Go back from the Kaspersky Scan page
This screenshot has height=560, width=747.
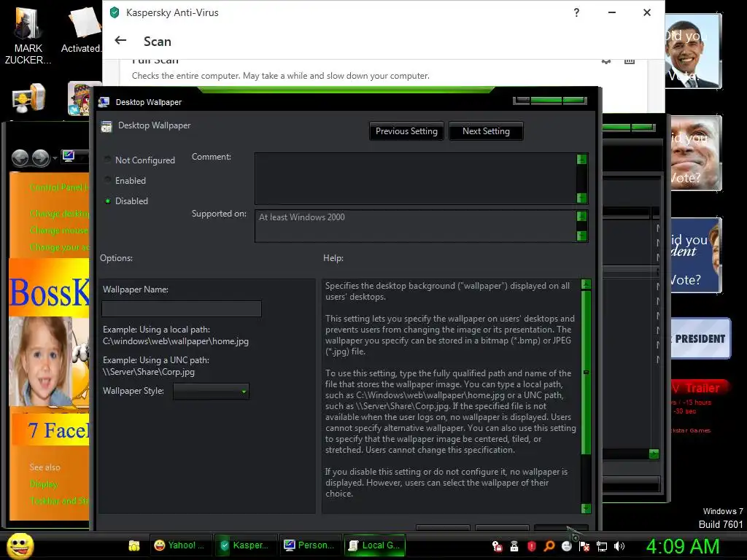point(120,41)
